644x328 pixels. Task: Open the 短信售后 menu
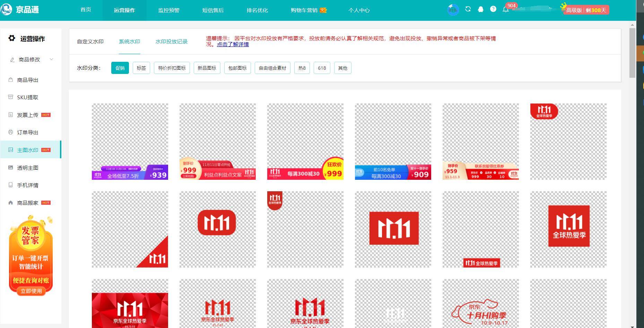[213, 10]
